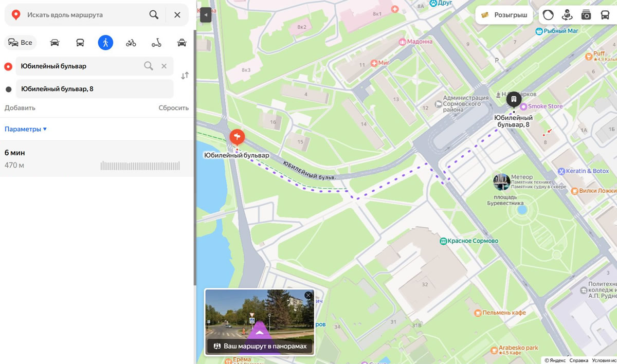Choose the scooter route mode
The image size is (617, 364).
click(x=156, y=43)
